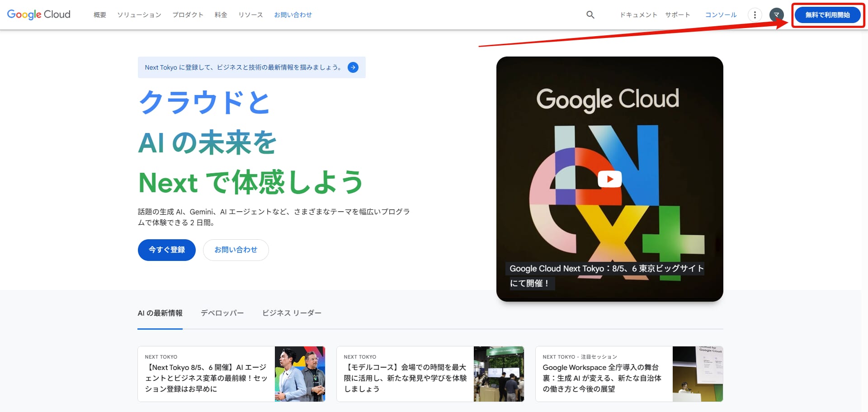The image size is (868, 412).
Task: Open the AI エージェントとビジネス変革 article card
Action: pos(231,374)
